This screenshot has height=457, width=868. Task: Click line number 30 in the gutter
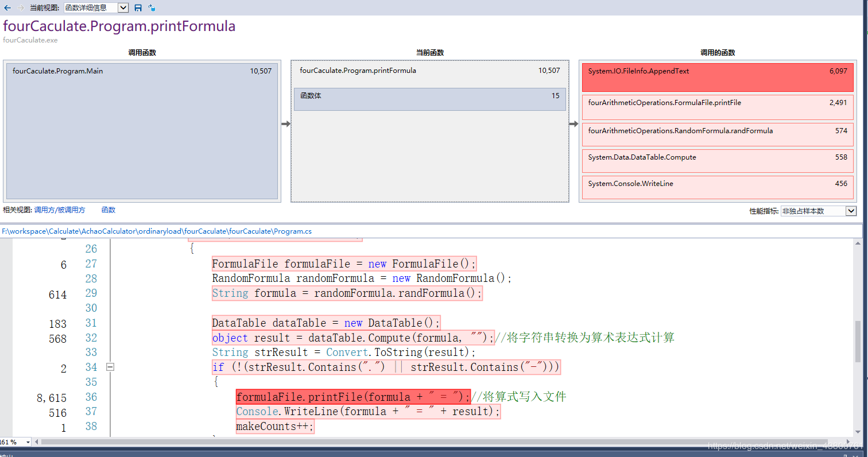(x=91, y=308)
